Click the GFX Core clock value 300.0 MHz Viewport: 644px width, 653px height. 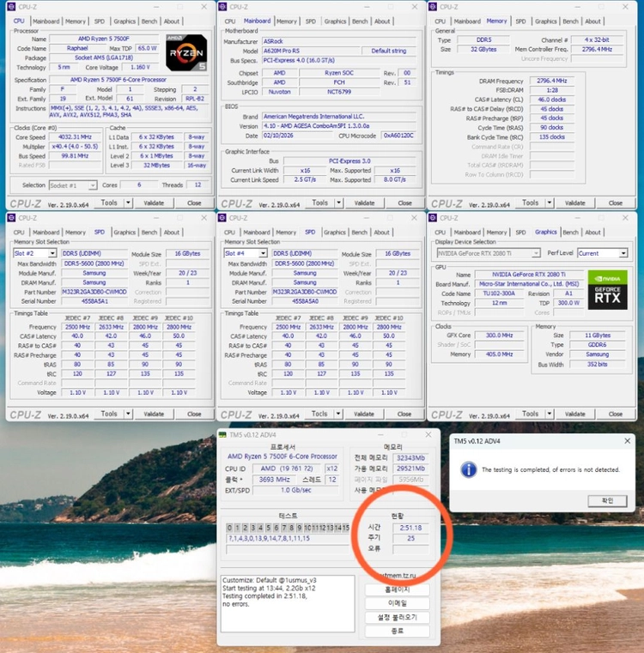point(499,336)
